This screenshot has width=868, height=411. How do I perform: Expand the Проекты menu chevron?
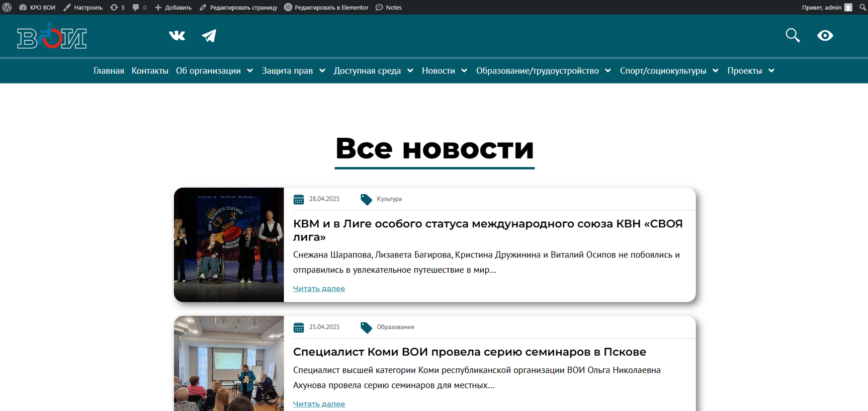pyautogui.click(x=771, y=71)
